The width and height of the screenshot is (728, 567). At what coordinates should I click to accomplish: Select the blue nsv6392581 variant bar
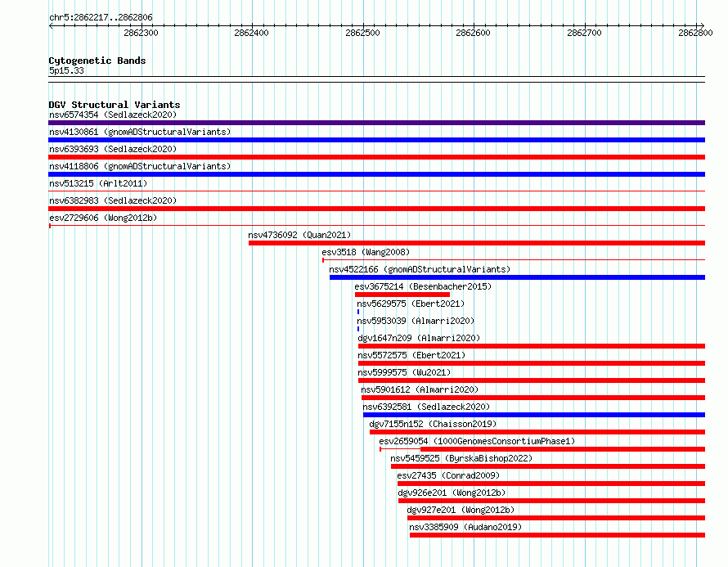point(534,415)
